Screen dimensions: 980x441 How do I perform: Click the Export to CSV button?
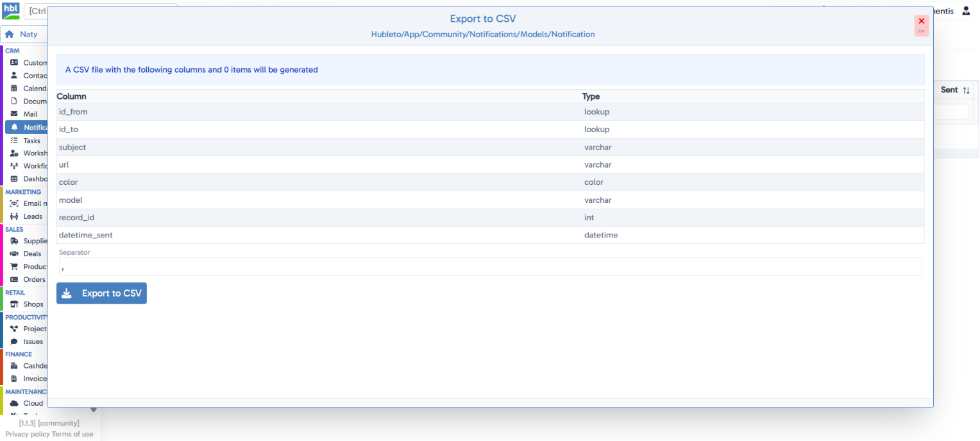point(101,293)
